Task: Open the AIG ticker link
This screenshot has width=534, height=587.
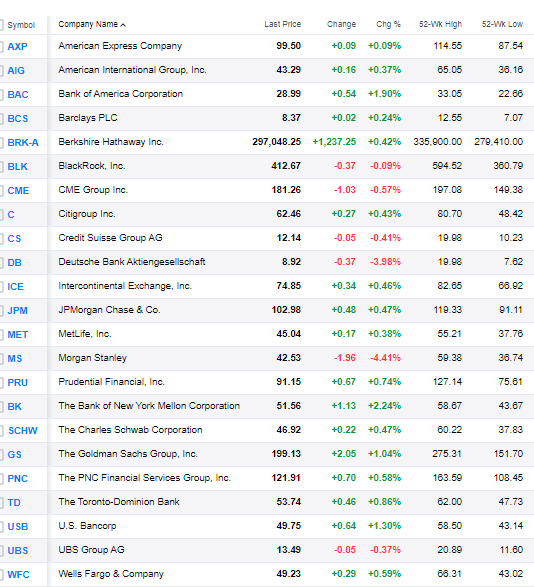Action: (x=16, y=70)
